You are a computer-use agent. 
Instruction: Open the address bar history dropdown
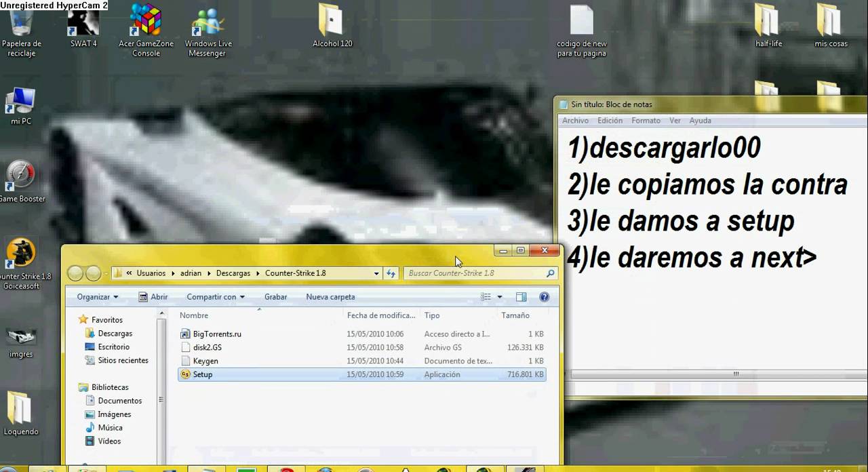pos(376,273)
